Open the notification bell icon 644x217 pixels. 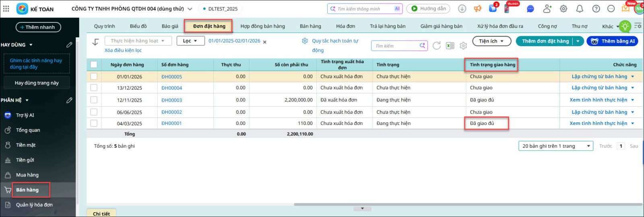click(580, 9)
